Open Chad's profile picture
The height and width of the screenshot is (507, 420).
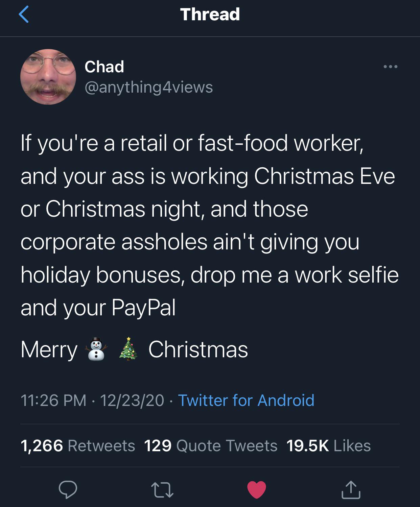tap(48, 77)
